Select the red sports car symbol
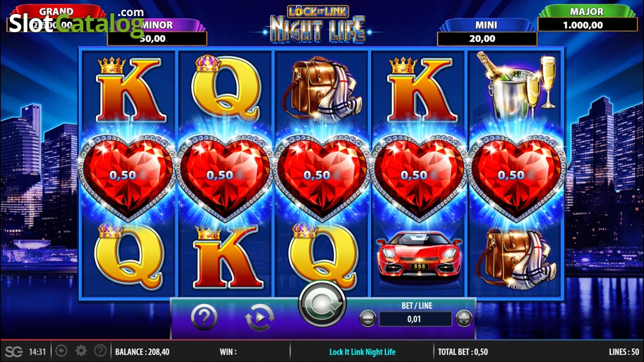Viewport: 644px width, 362px height. tap(419, 257)
